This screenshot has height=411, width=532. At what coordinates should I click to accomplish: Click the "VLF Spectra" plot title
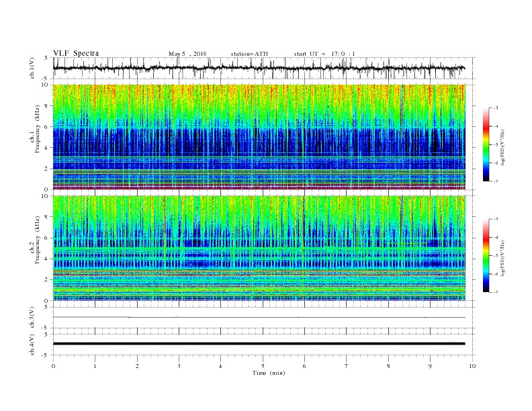click(x=76, y=53)
